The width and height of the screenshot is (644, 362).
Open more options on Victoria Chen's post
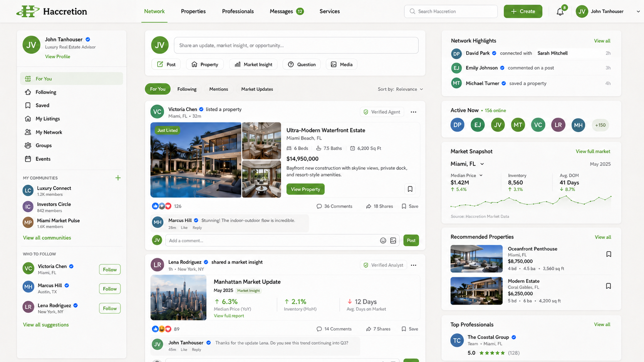(413, 112)
